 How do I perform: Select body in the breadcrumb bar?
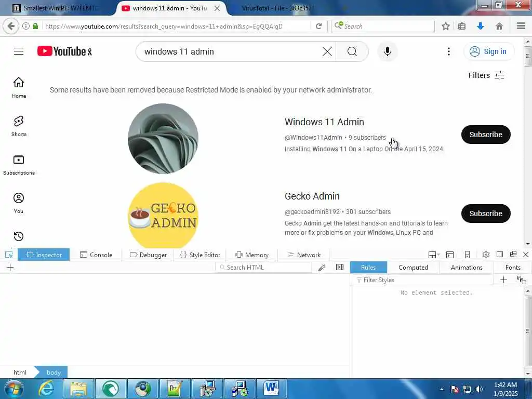(54, 372)
